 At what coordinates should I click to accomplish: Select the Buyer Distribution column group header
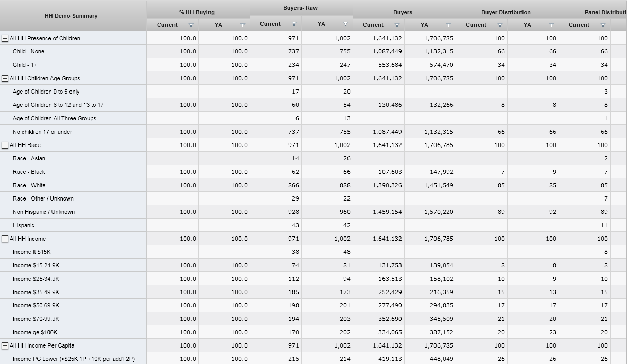click(x=506, y=12)
